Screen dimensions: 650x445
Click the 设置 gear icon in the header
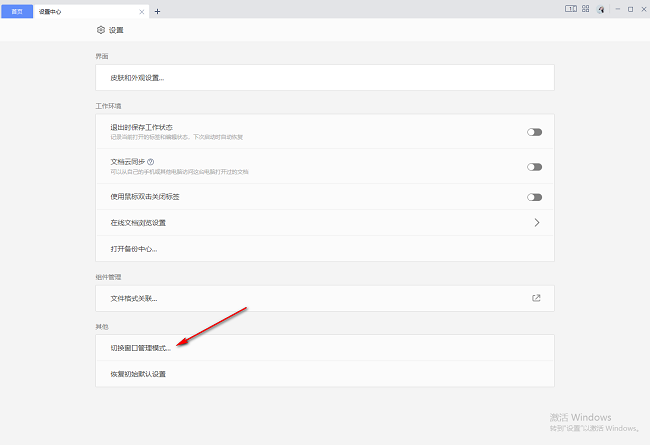(x=101, y=30)
